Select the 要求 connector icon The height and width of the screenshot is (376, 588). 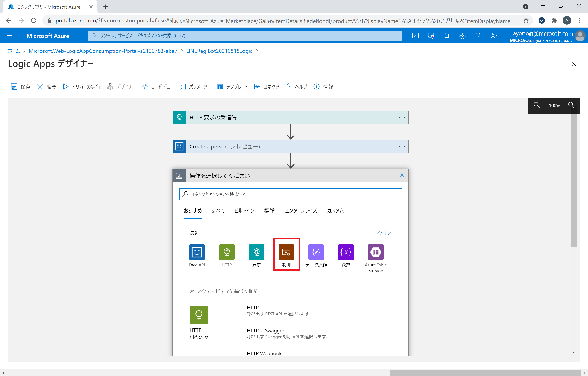(x=256, y=252)
